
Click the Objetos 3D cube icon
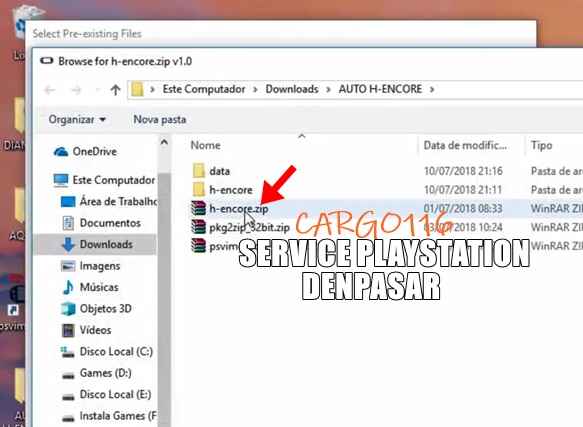click(68, 309)
